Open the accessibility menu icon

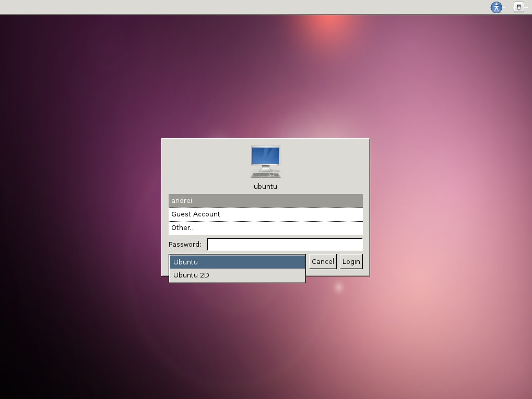(496, 7)
